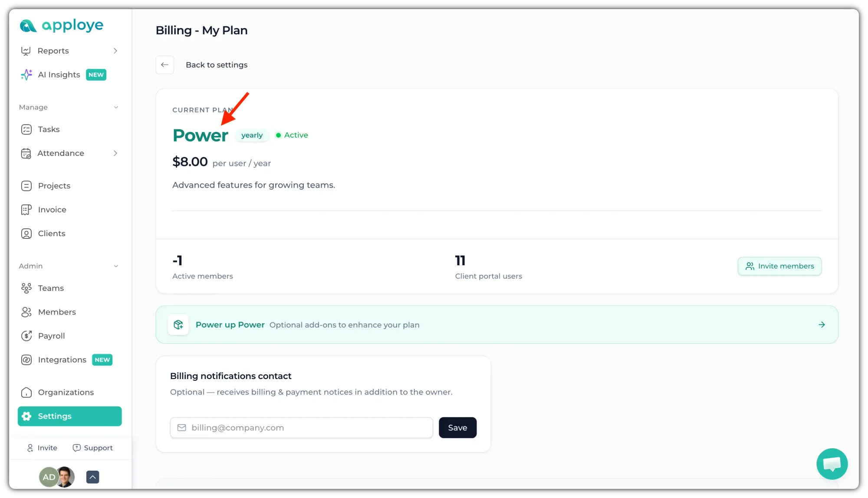The width and height of the screenshot is (868, 498).
Task: Click the AI Insights sparkle icon
Action: tap(26, 75)
